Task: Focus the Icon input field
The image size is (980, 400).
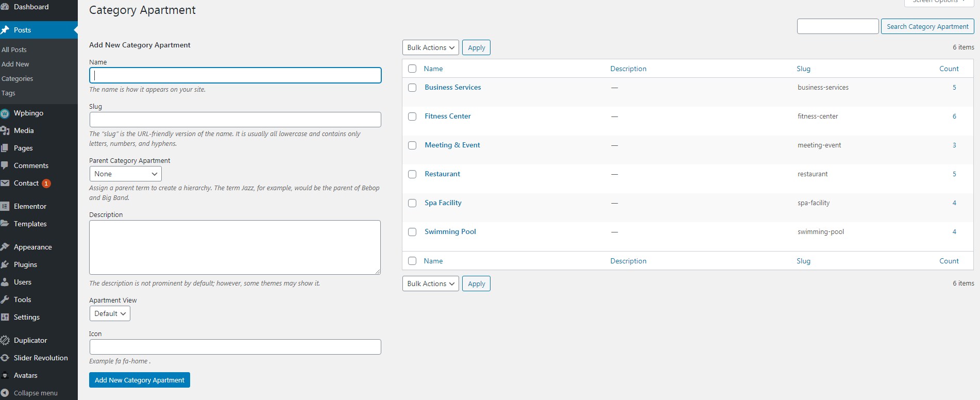Action: [x=235, y=347]
